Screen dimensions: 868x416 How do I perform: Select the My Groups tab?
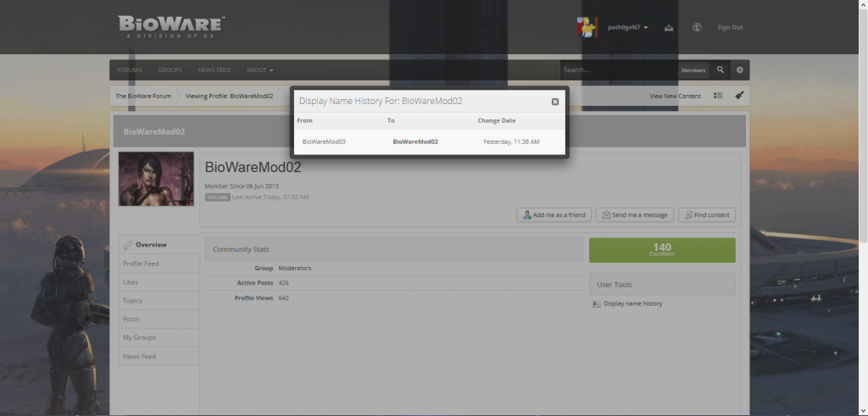click(x=159, y=337)
